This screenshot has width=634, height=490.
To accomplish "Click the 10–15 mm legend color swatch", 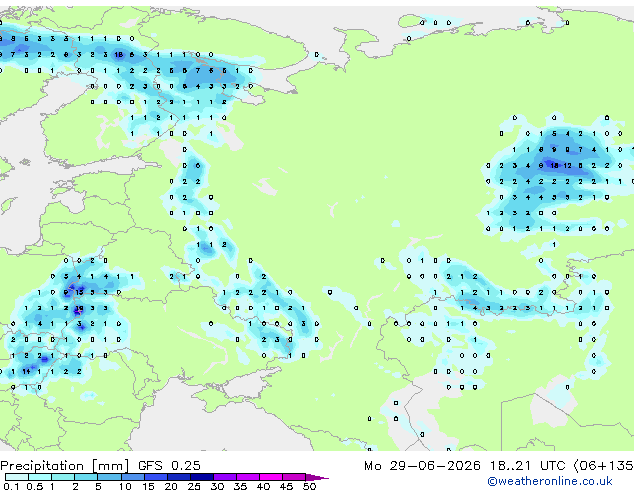I will coord(133,477).
